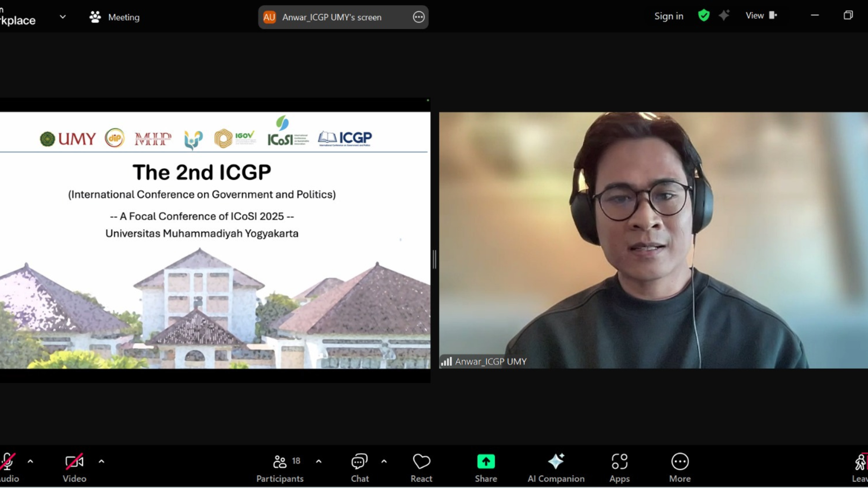Click the participant count 18
This screenshot has height=488, width=868.
(x=296, y=461)
